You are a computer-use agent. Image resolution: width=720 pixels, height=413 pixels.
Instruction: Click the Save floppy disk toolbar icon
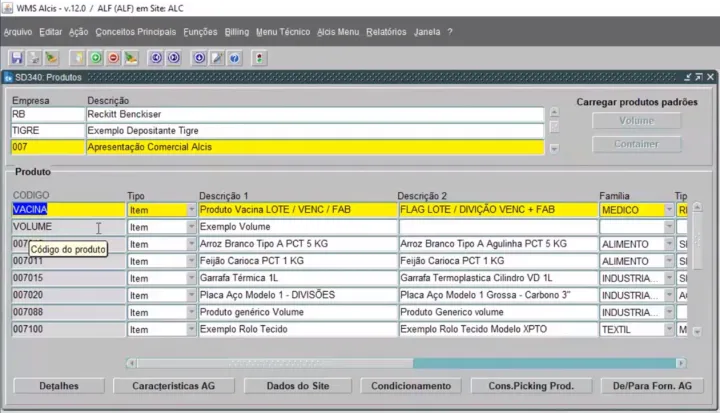click(17, 58)
